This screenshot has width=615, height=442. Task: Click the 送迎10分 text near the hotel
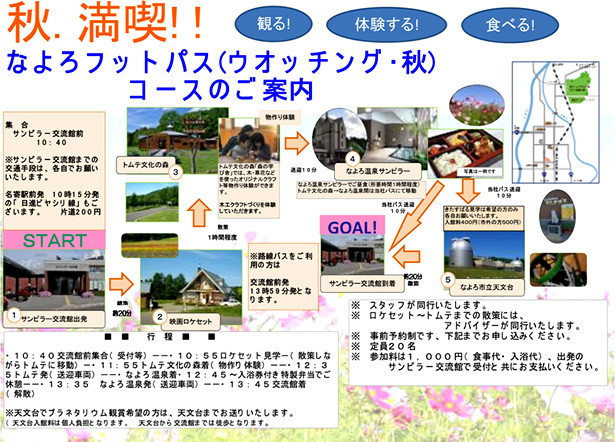tap(303, 170)
